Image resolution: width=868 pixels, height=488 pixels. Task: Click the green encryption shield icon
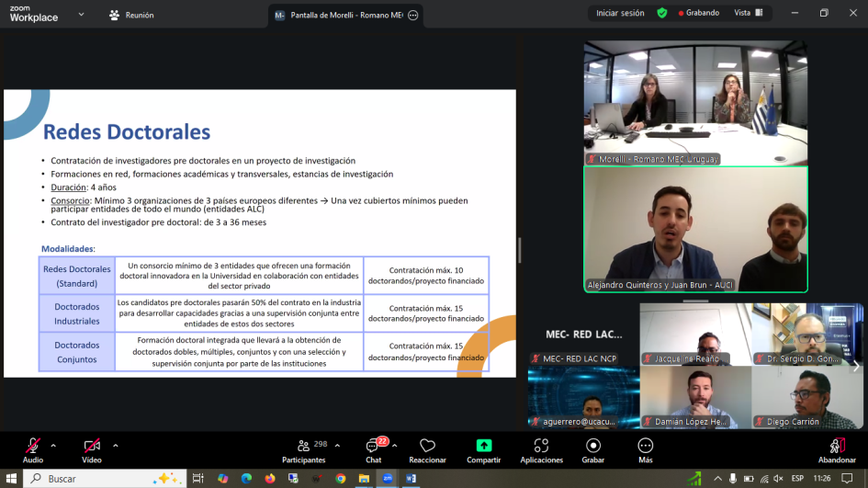[662, 13]
